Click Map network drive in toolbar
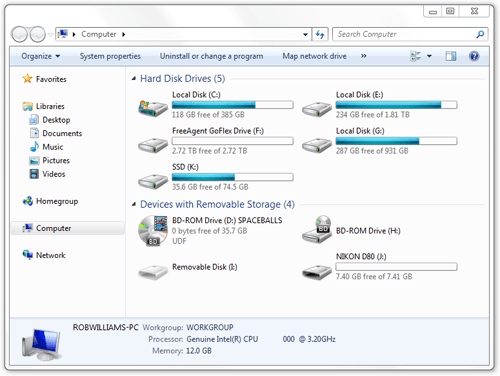Screen dimensions: 500x376 [314, 56]
